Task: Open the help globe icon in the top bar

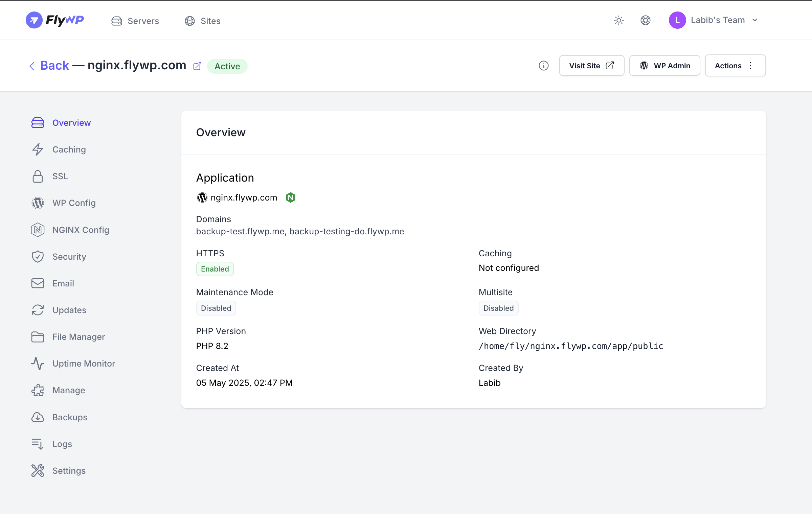Action: tap(645, 20)
